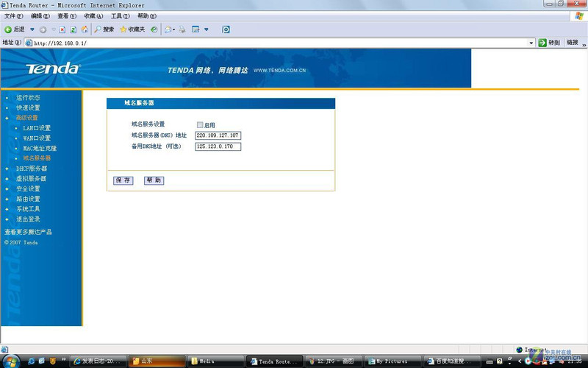Switch to the Media folder taskbar button
The height and width of the screenshot is (368, 588).
[216, 361]
